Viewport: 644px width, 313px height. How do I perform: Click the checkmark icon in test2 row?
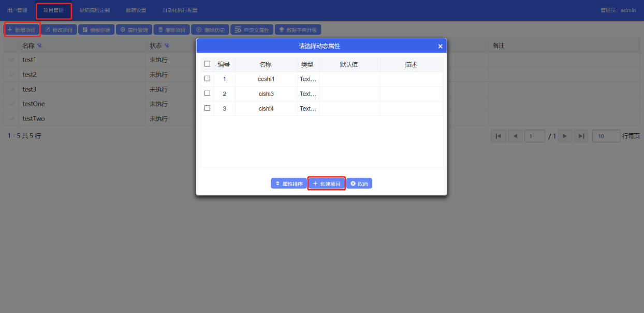[12, 75]
